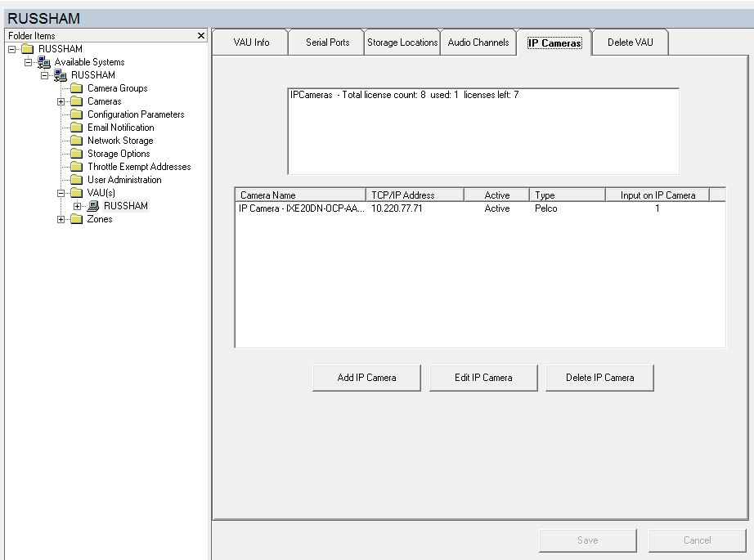Viewport: 754px width, 560px height.
Task: Select the Network Storage folder icon
Action: (x=76, y=140)
